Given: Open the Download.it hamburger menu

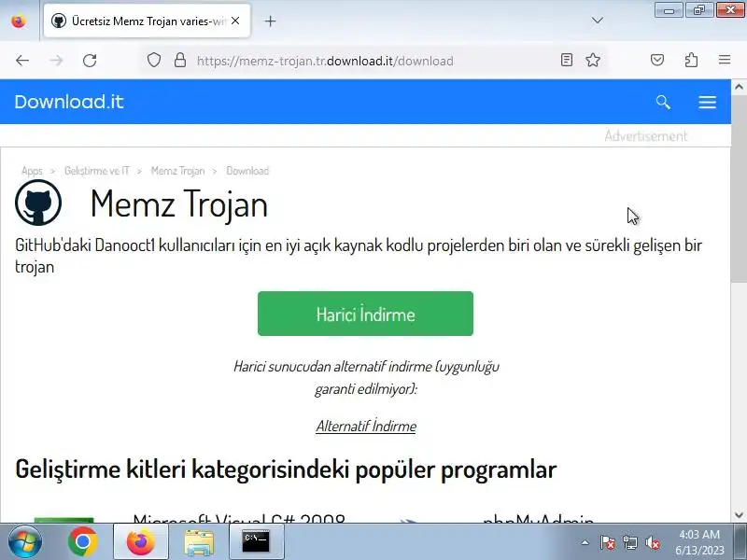Looking at the screenshot, I should click(707, 102).
